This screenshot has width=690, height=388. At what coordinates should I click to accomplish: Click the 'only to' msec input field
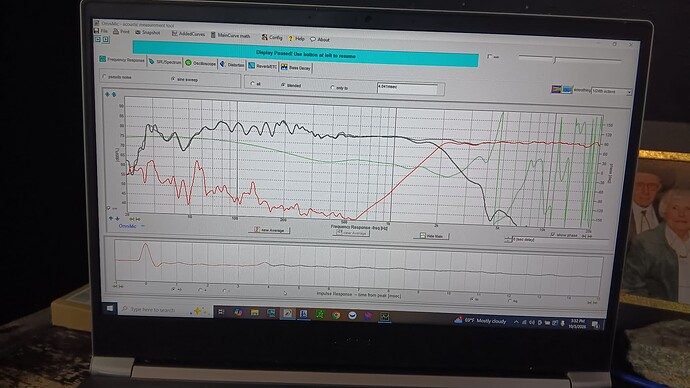click(407, 88)
